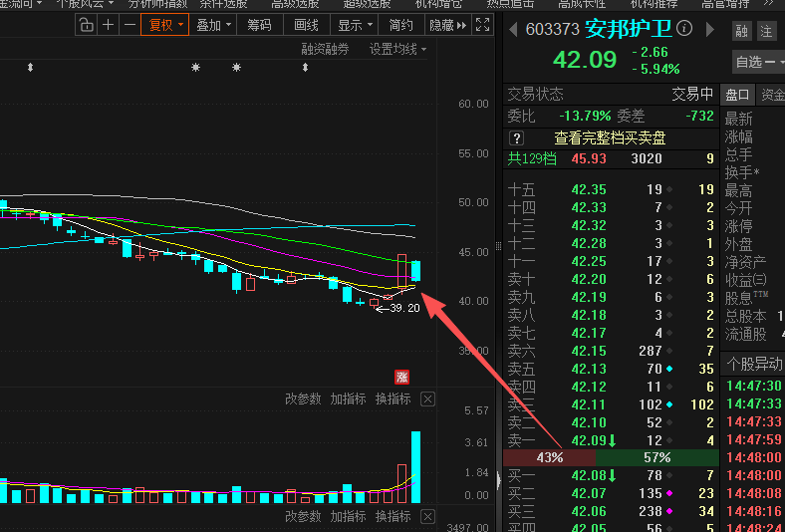The height and width of the screenshot is (532, 785).
Task: Switch to 盘口 tab
Action: point(737,95)
